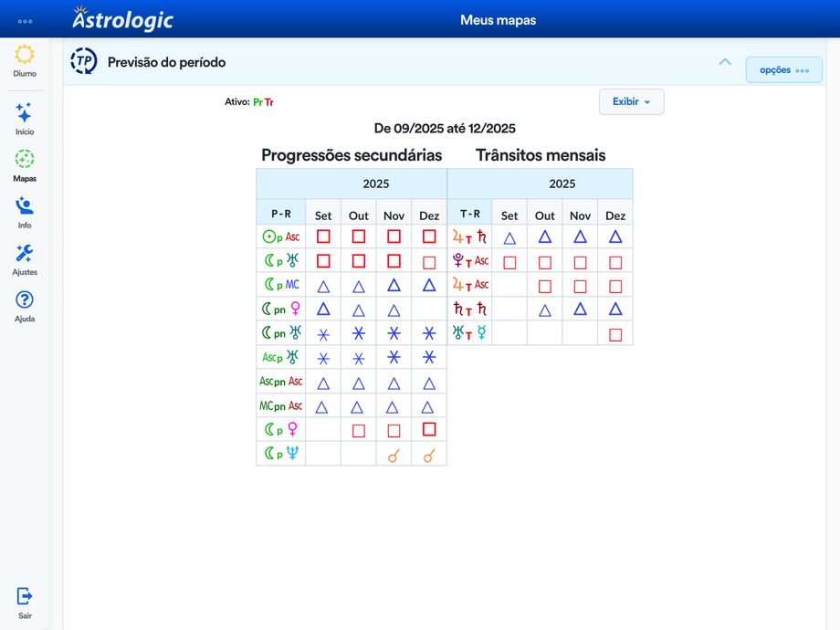
Task: Select the Asc progressed Uranus row label
Action: 281,357
